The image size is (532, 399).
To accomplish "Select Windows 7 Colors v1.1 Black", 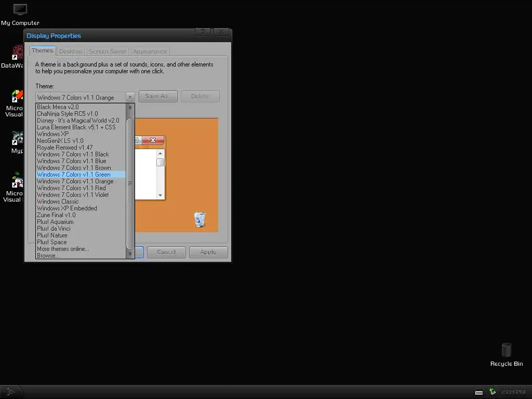I will 81,154.
